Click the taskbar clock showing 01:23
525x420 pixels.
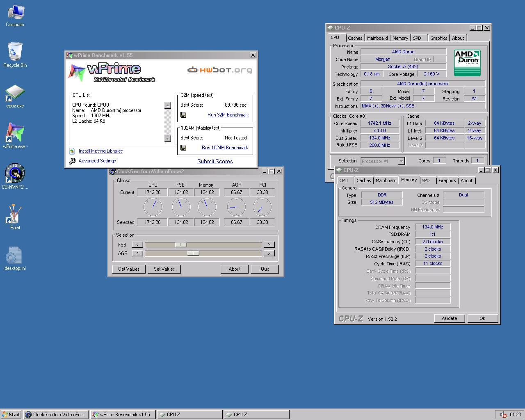(x=516, y=415)
